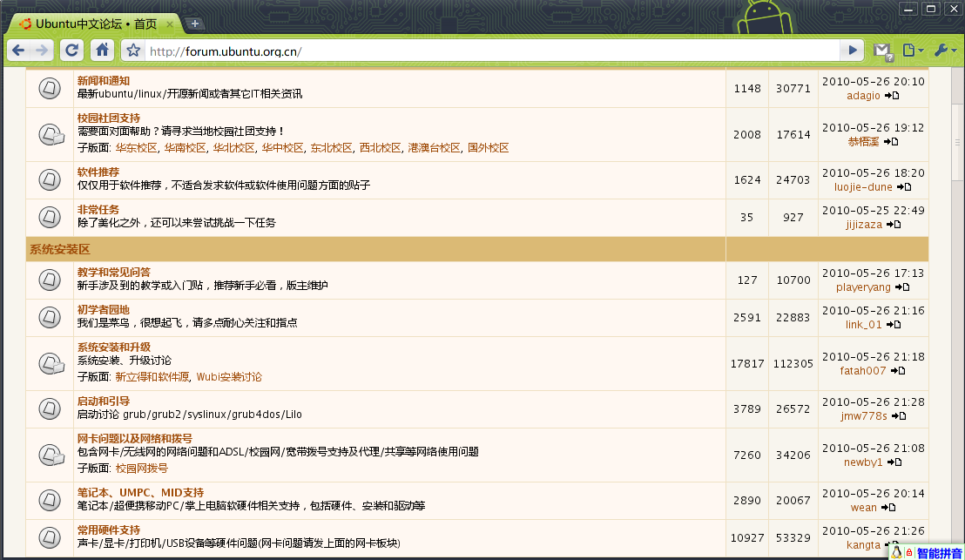
Task: Click the forum icon beside 校园社团支持
Action: point(51,134)
